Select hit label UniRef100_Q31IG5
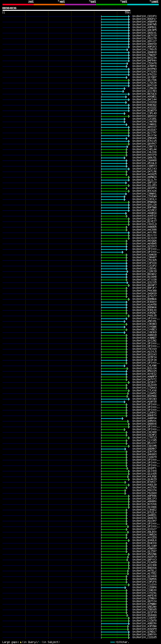161x644 pixels. tap(144, 283)
